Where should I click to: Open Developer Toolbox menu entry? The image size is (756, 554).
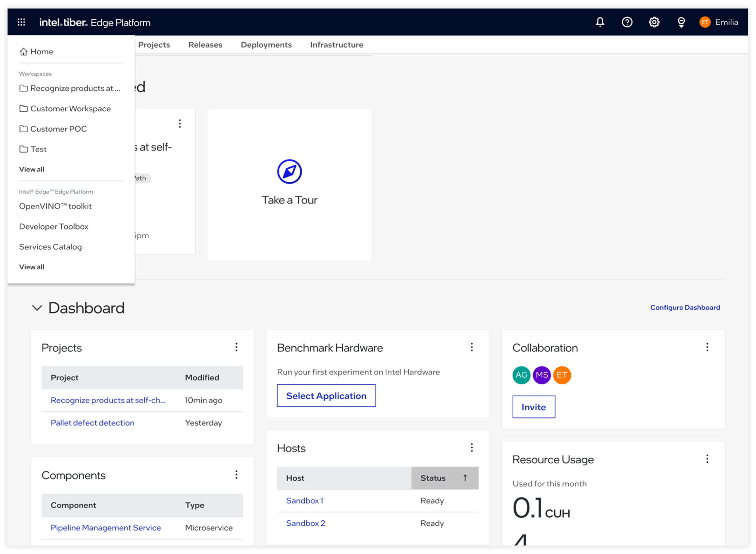[x=54, y=227]
